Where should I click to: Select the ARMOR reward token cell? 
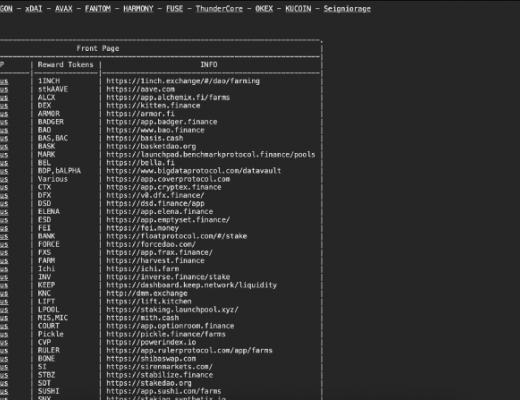click(49, 114)
